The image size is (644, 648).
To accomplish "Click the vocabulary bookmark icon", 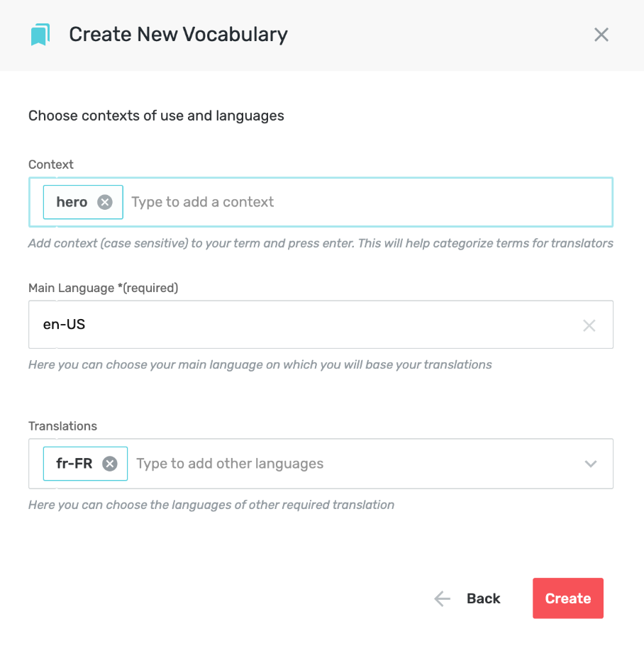I will click(40, 35).
